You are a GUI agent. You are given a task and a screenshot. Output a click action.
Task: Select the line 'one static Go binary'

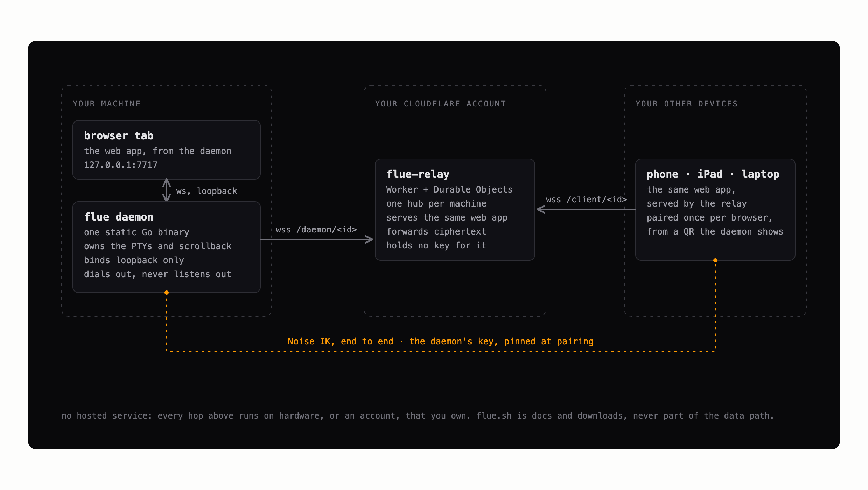click(x=136, y=232)
